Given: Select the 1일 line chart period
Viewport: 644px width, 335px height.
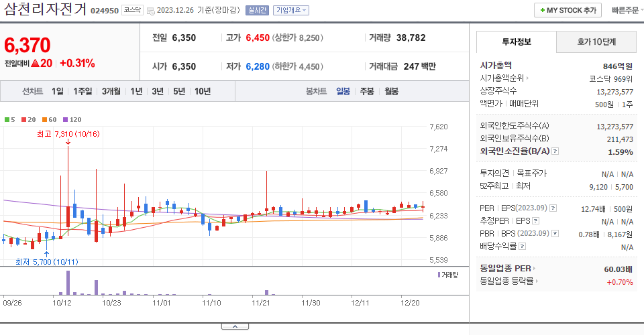Looking at the screenshot, I should 58,91.
